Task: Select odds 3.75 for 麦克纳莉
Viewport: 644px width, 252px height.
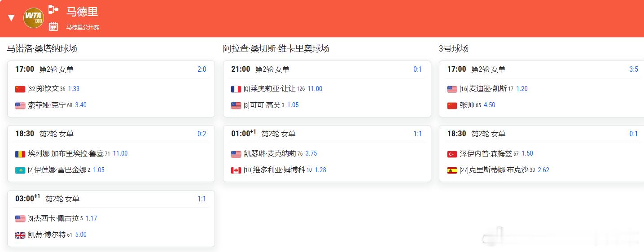Action: (x=311, y=153)
